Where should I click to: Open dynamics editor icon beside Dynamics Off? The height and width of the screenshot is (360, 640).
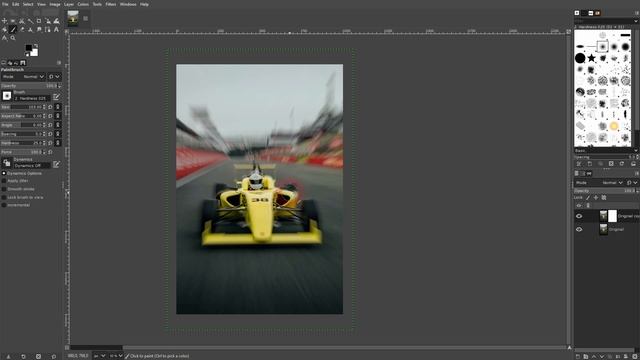(56, 164)
